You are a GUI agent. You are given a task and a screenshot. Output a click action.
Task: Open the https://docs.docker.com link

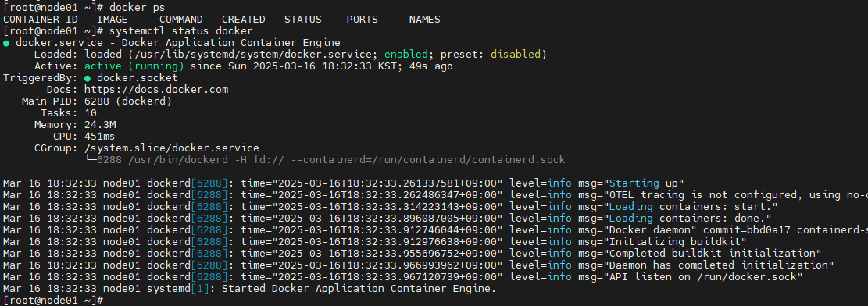[156, 90]
